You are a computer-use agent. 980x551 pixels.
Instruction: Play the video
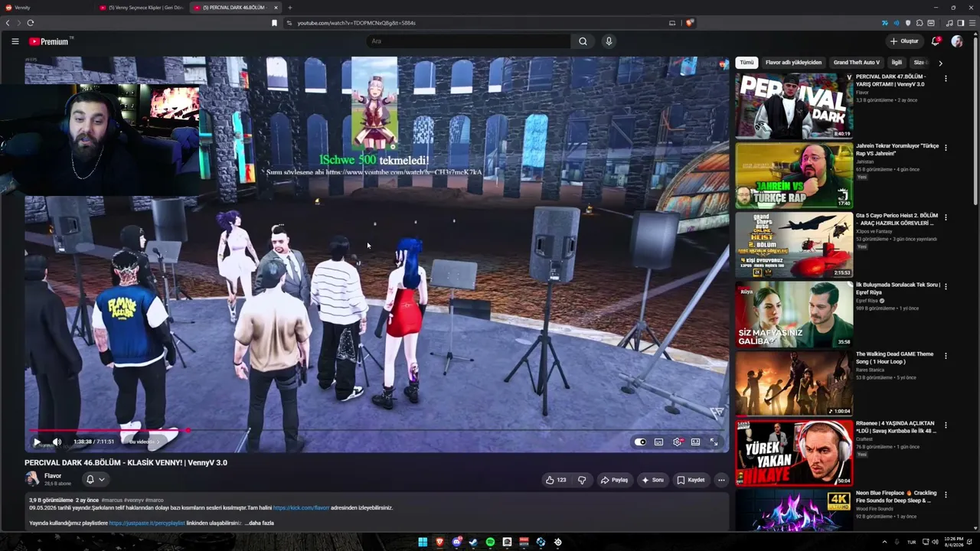click(37, 442)
